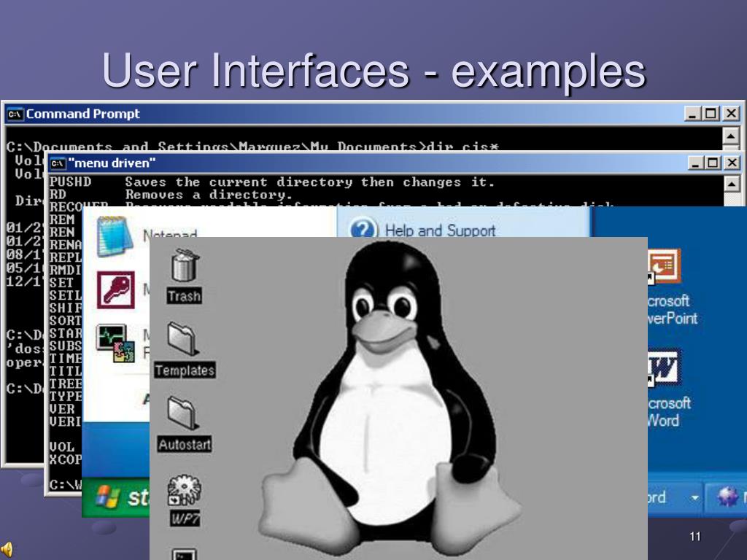This screenshot has width=747, height=560.
Task: Maximize the Command Prompt window
Action: (x=711, y=113)
